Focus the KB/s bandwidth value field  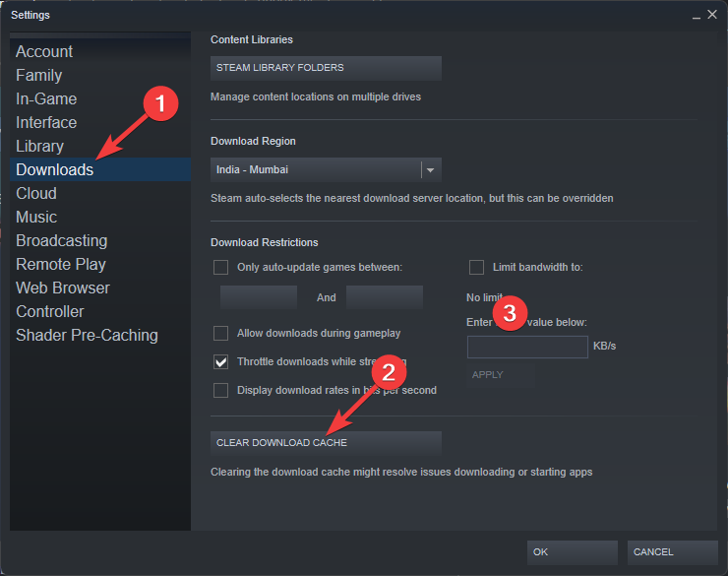(x=527, y=347)
